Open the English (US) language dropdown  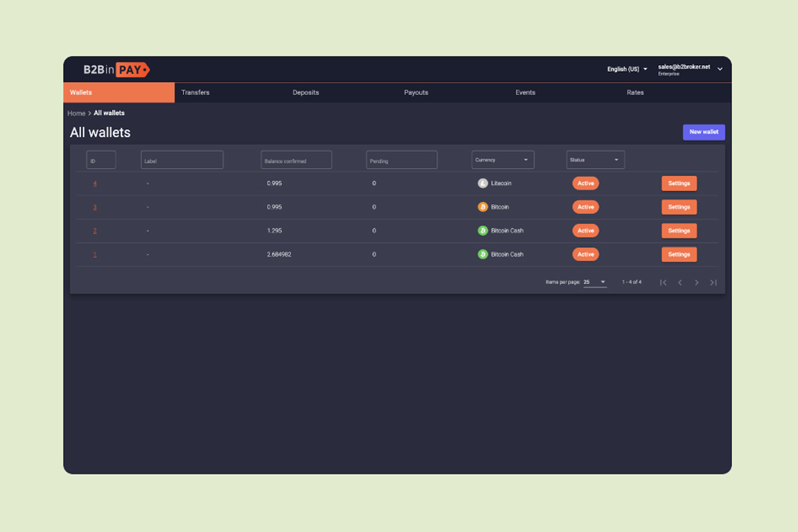point(627,69)
